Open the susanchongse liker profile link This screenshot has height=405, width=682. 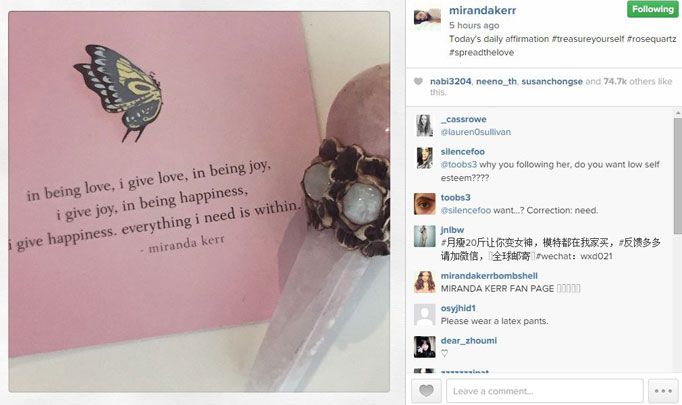coord(552,81)
